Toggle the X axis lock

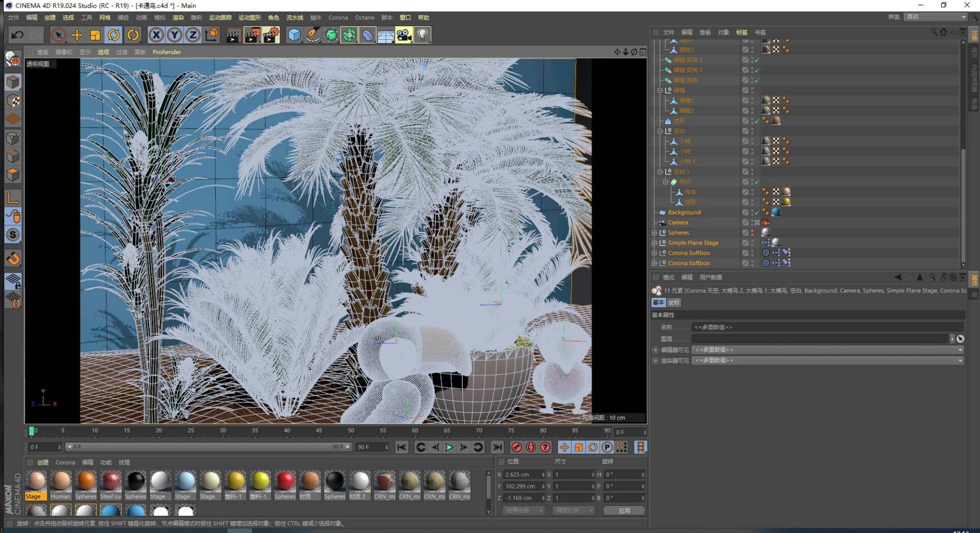click(156, 35)
